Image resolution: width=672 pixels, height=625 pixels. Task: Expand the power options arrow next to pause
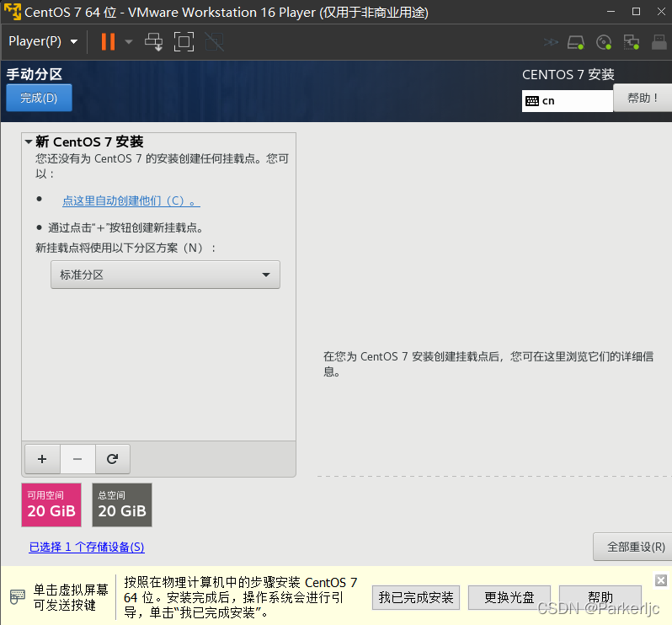click(x=129, y=41)
